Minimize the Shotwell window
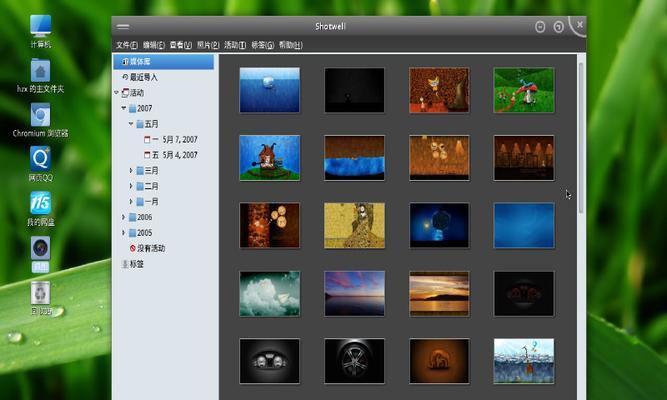667x400 pixels. (x=540, y=27)
